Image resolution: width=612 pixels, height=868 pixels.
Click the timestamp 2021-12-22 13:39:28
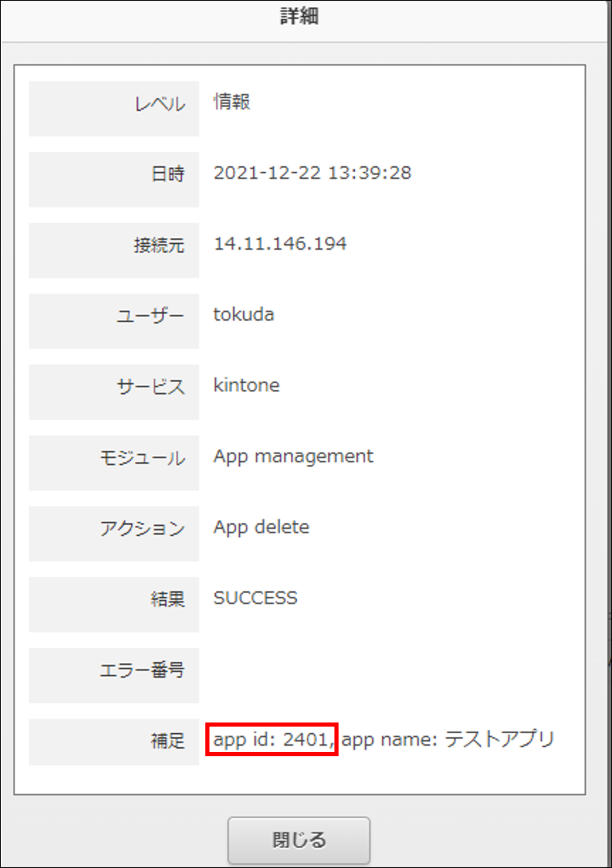tap(312, 173)
